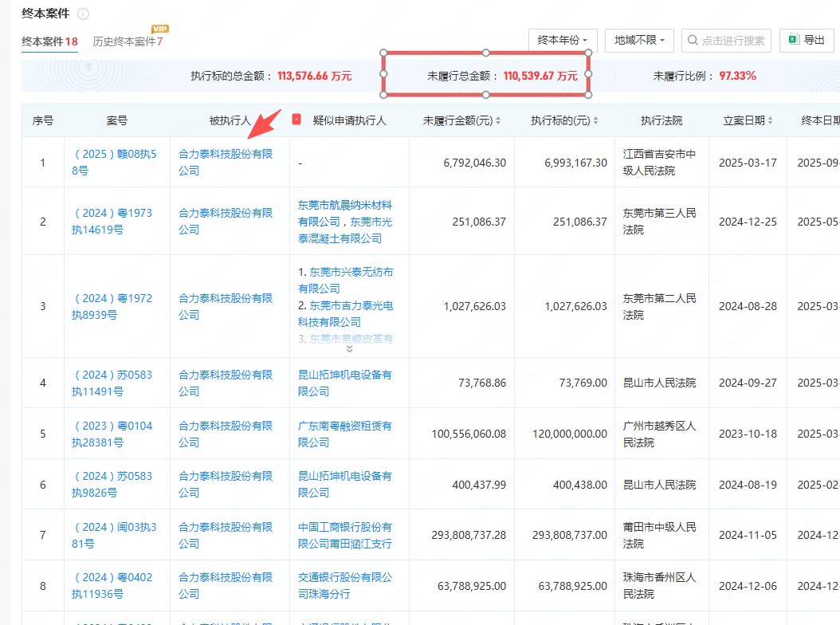Open case (2025)赣08执58号
The height and width of the screenshot is (625, 840).
pyautogui.click(x=114, y=163)
